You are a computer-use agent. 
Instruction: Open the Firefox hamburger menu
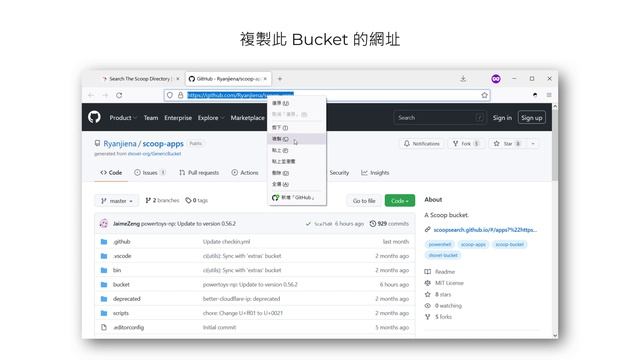coord(549,95)
